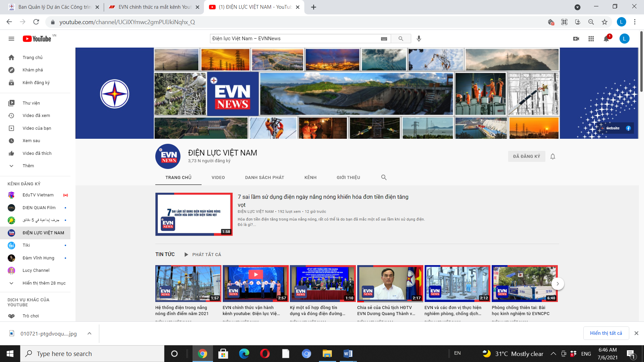Open Windows Start menu

coord(10,354)
